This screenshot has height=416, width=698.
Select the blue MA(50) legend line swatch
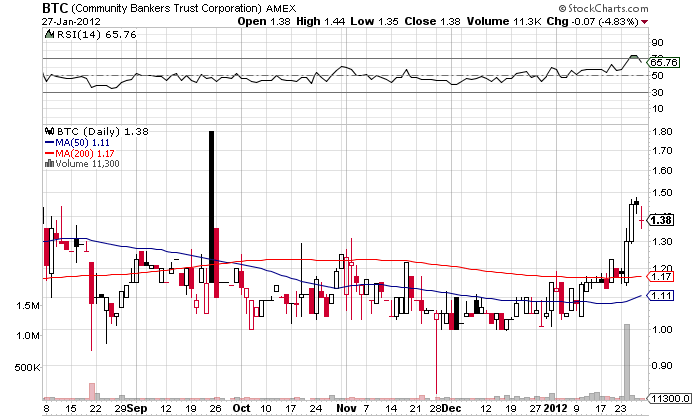(47, 142)
